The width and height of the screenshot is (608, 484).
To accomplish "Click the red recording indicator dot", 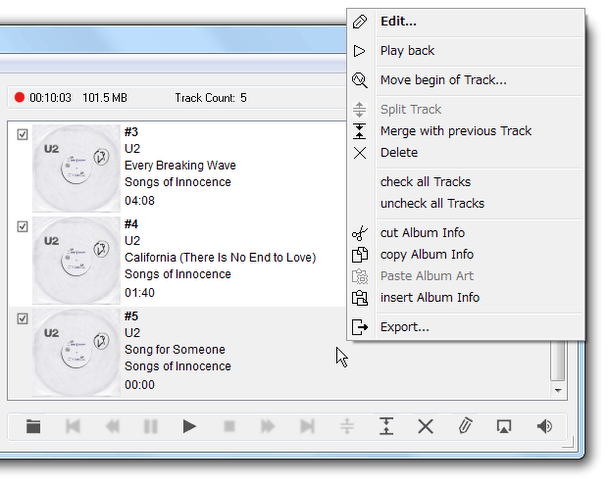I will point(19,98).
